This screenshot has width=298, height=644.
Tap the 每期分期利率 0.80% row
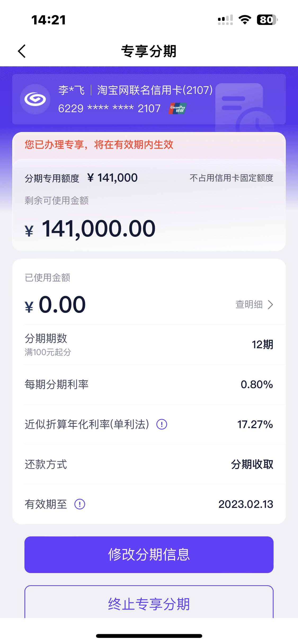pos(149,385)
